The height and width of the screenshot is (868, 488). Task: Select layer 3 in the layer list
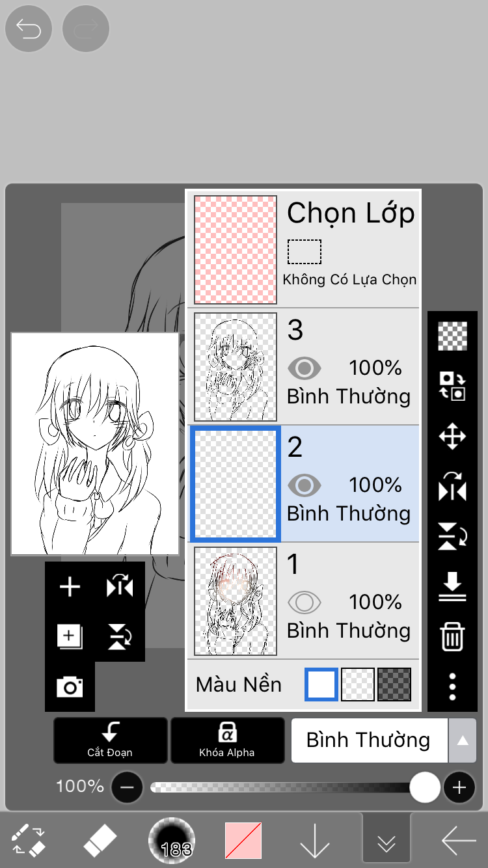(304, 366)
